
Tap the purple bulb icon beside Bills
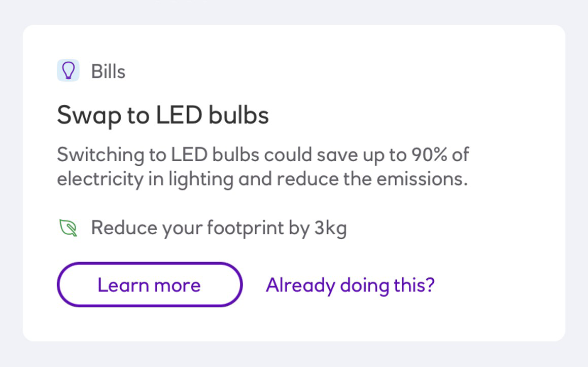pyautogui.click(x=68, y=70)
